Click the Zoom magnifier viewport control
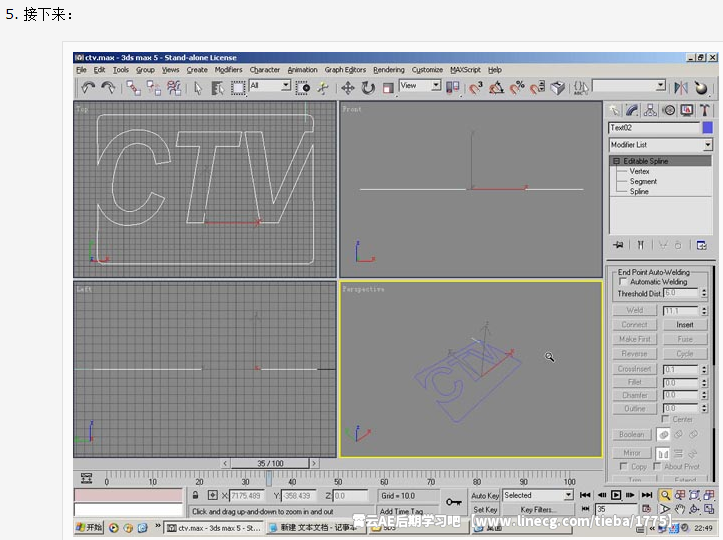 pyautogui.click(x=665, y=495)
